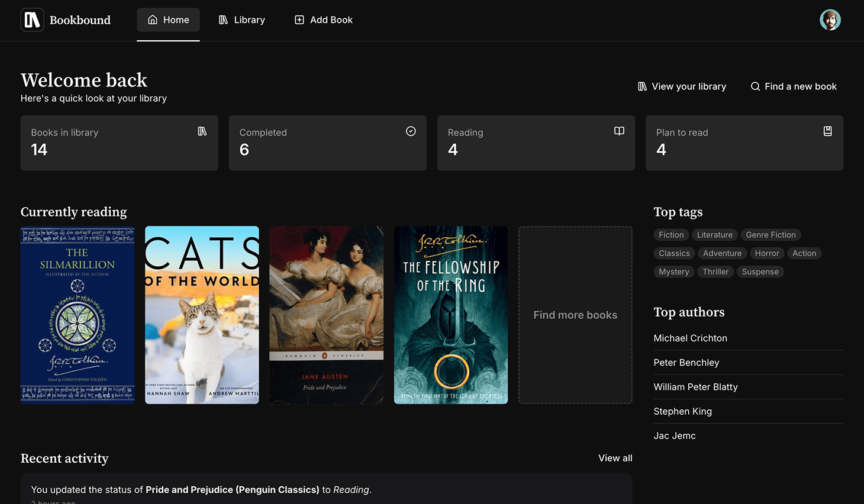Open the Completed stat card

point(328,143)
